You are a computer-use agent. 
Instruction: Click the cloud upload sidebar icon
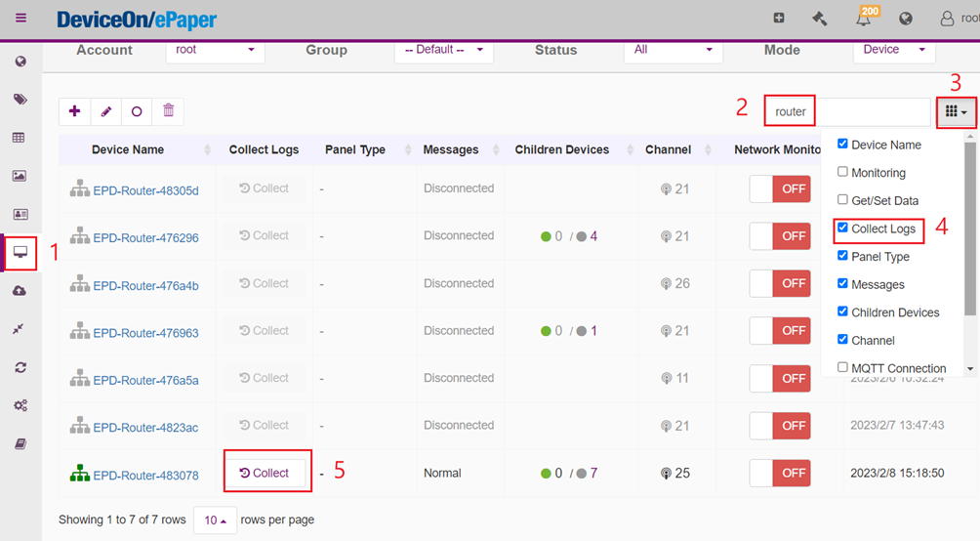[x=20, y=291]
